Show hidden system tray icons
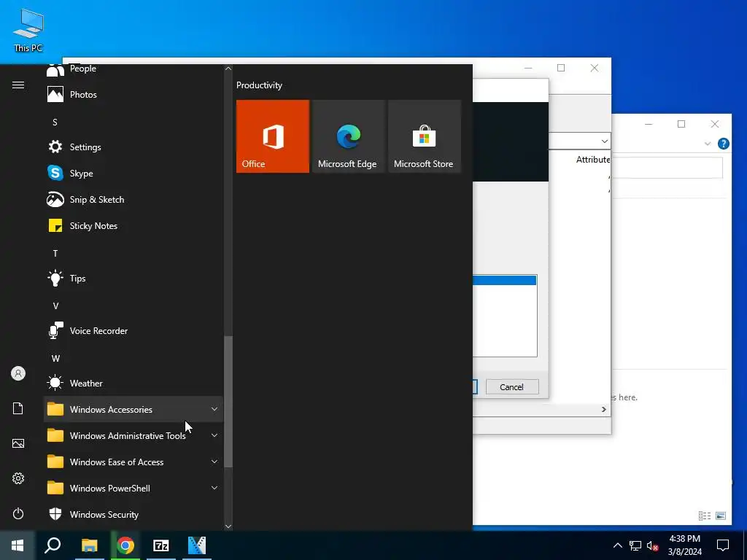 click(617, 545)
